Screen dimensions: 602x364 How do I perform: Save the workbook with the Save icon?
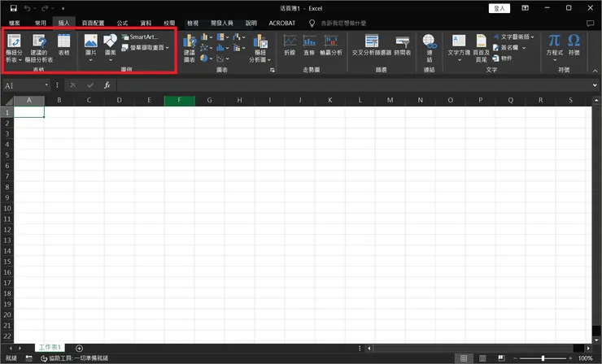click(x=14, y=8)
